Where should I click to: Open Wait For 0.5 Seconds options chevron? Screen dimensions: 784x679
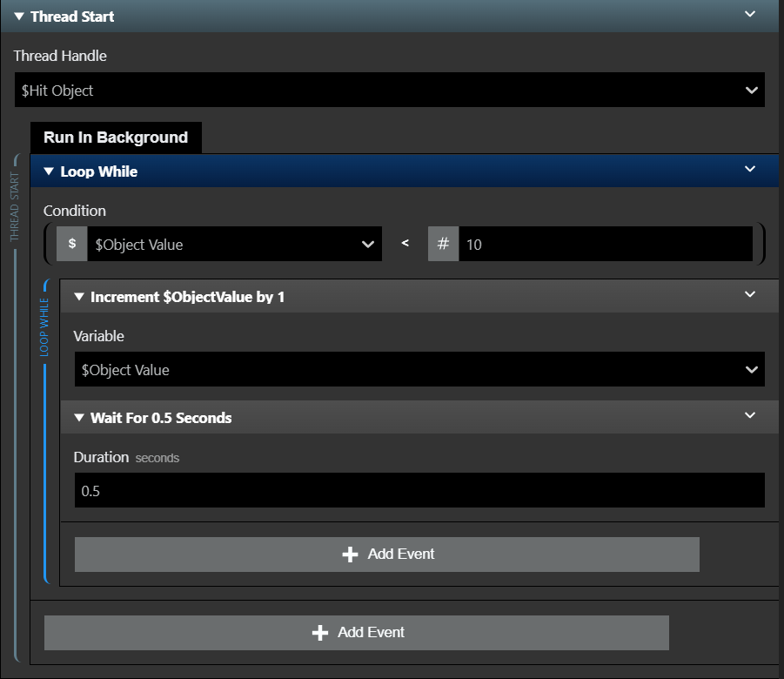[x=750, y=415]
